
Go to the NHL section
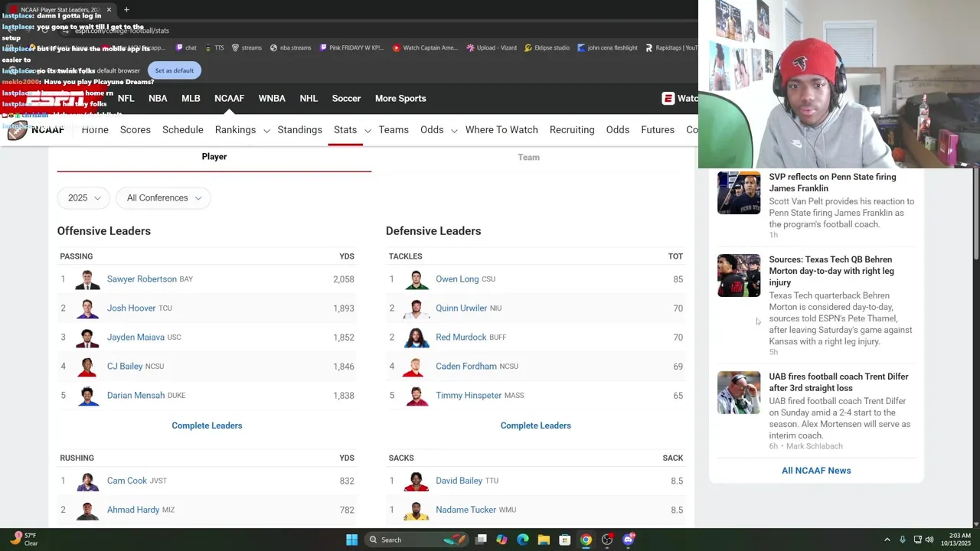click(x=309, y=98)
